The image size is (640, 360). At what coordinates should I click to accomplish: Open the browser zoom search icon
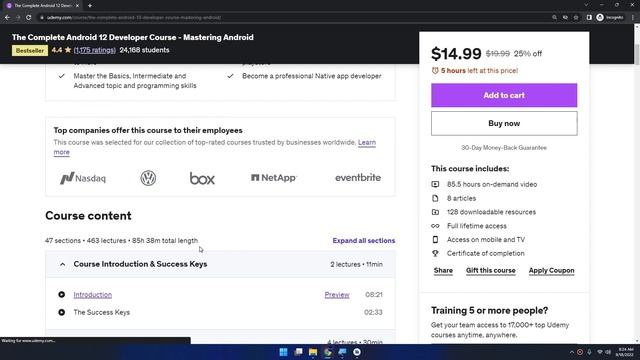[554, 18]
